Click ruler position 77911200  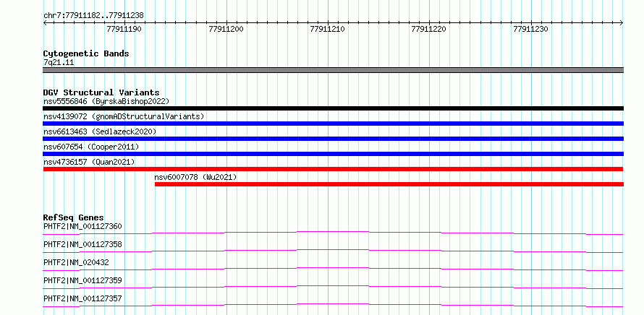pyautogui.click(x=226, y=29)
